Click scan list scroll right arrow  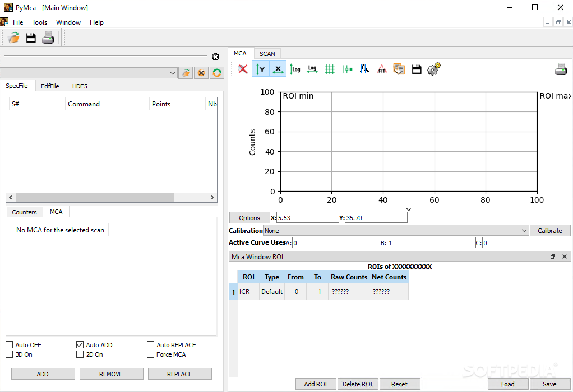point(212,198)
